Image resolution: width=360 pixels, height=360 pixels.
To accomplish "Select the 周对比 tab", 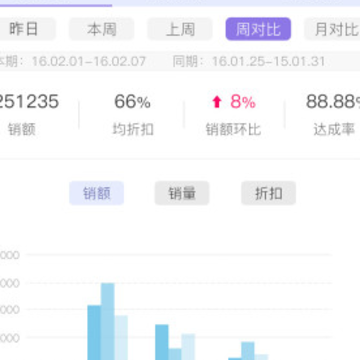I will coord(258,29).
